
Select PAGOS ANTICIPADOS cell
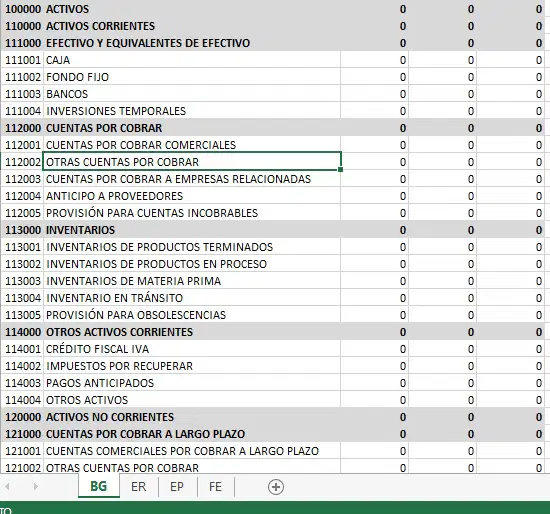pos(192,383)
